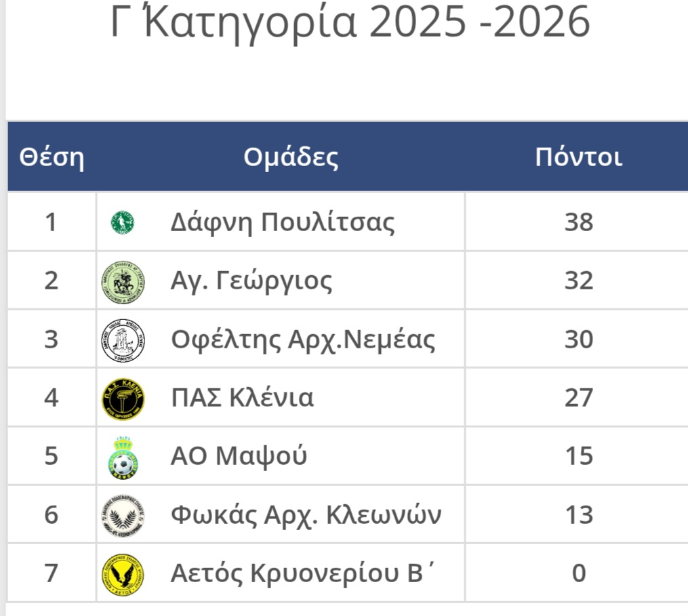Click the Ομάδες column header
The width and height of the screenshot is (688, 616).
(291, 158)
